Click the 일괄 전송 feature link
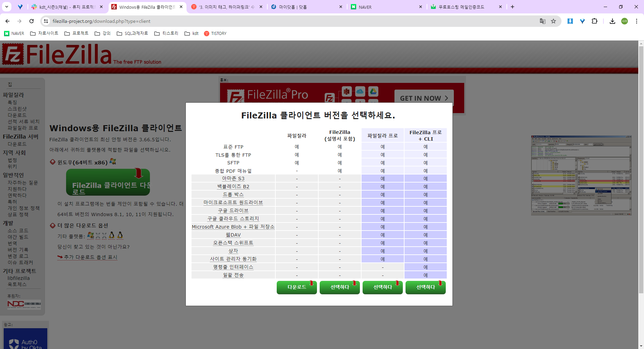This screenshot has height=349, width=644. [x=233, y=275]
